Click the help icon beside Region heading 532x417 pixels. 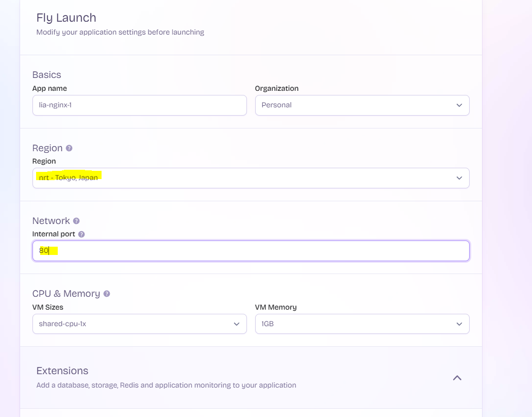(x=69, y=148)
